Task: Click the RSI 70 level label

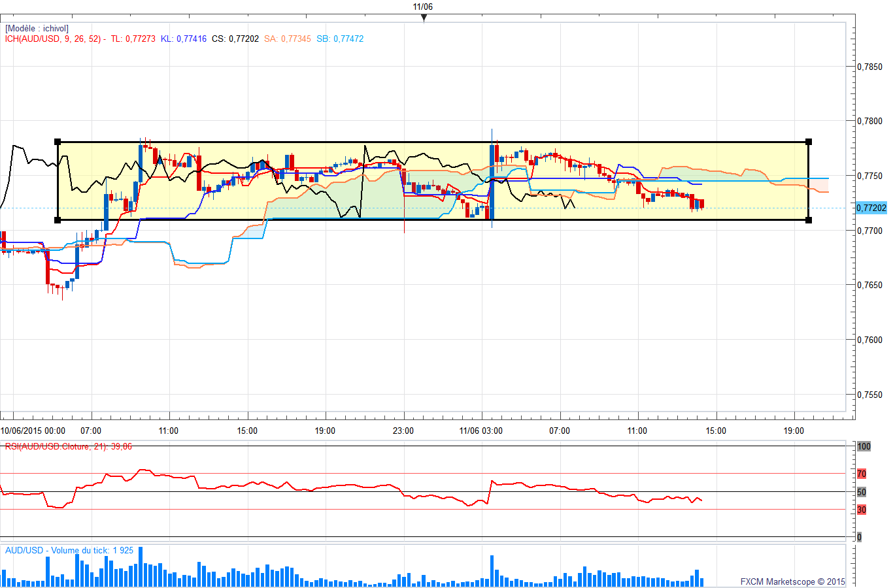Action: point(862,474)
